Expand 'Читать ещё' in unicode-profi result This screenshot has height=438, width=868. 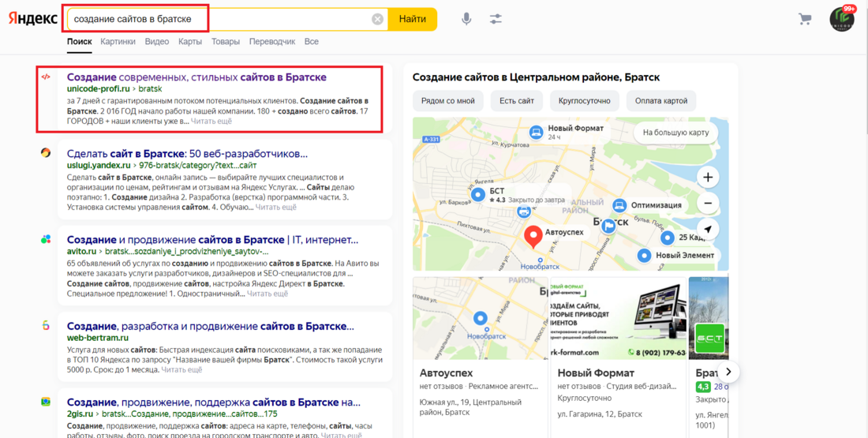pos(211,121)
